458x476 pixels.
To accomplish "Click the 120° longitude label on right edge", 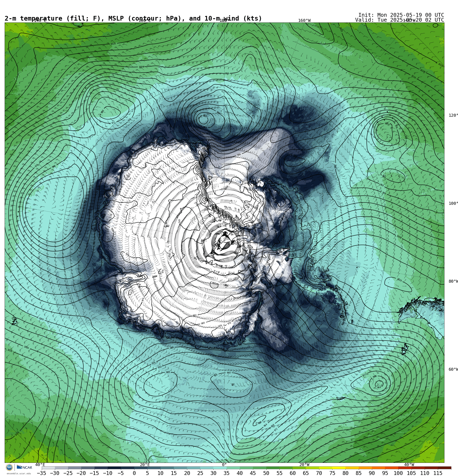I will click(x=453, y=115).
